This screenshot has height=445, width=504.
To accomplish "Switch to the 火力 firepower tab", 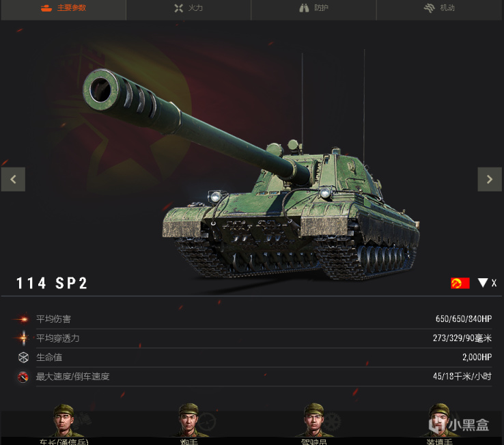I will click(188, 8).
